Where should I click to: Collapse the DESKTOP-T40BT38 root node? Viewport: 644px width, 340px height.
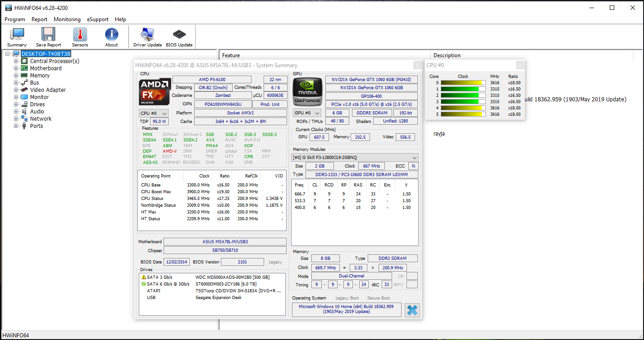(8, 54)
